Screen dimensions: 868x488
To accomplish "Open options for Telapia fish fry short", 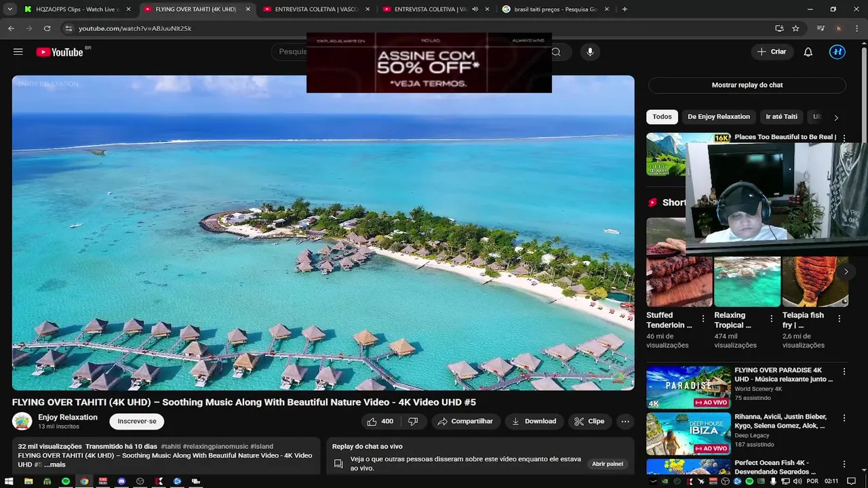I will click(839, 318).
